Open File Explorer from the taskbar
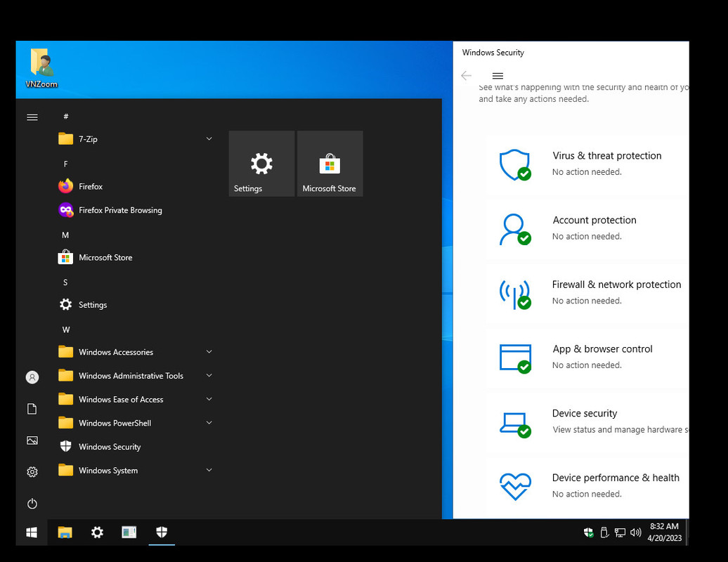The image size is (728, 562). [65, 532]
